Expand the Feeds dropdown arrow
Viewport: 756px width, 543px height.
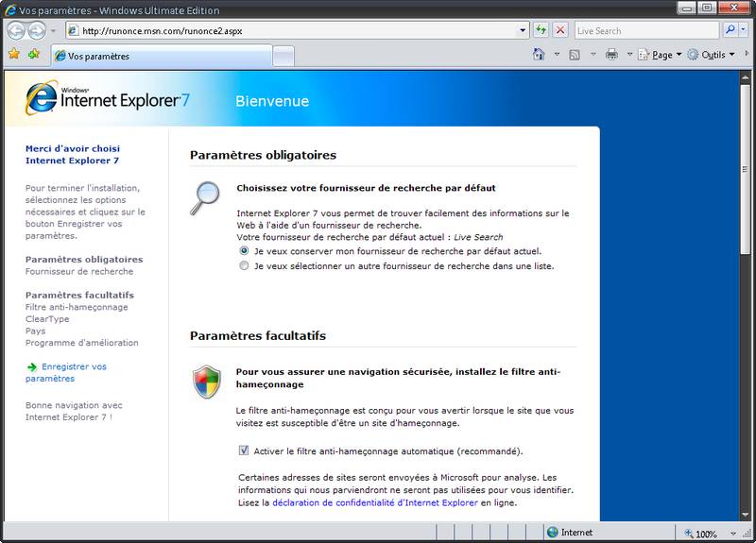coord(593,55)
